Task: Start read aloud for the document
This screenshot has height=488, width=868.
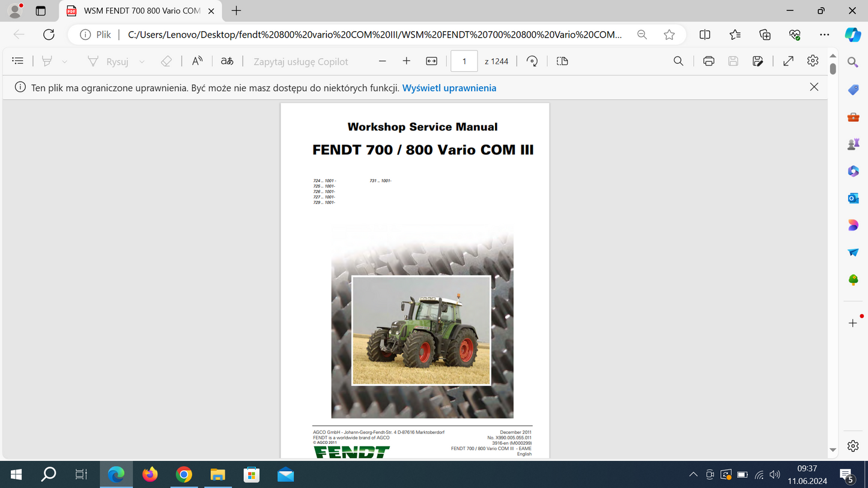Action: (197, 61)
